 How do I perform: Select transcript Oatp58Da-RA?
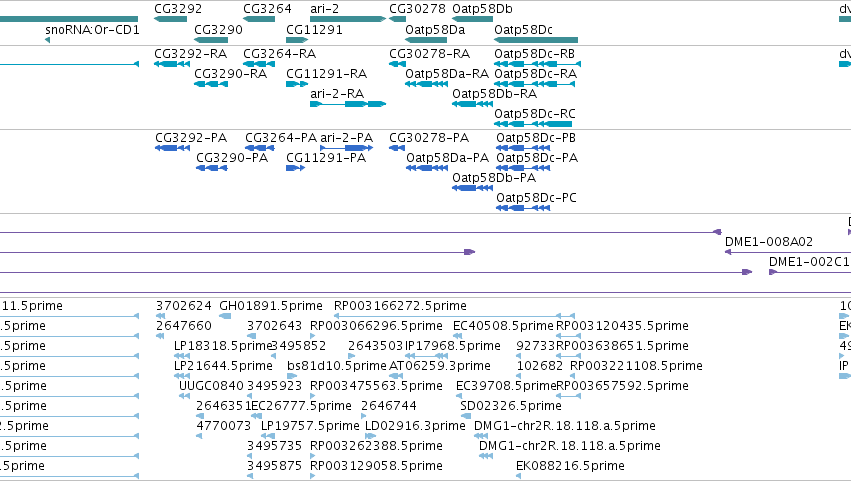click(x=447, y=74)
